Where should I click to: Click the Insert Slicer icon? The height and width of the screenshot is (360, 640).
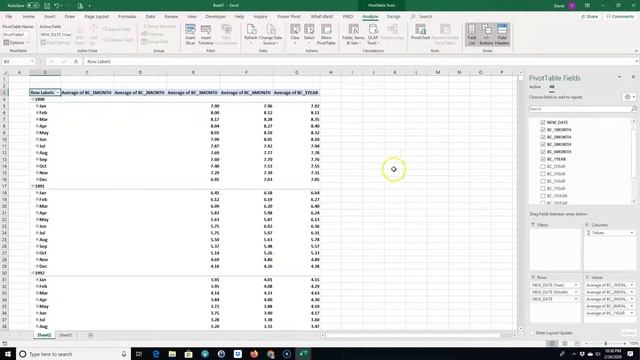pyautogui.click(x=190, y=34)
